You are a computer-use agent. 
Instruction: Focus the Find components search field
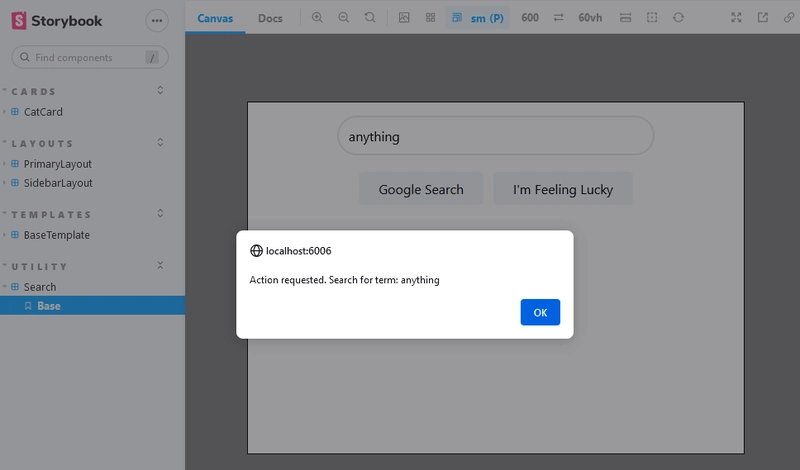pos(90,58)
